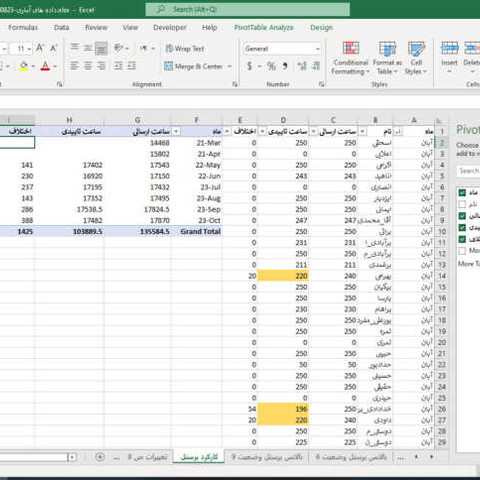
Task: Toggle the fourth checked field checkbox in the PivotTable list
Action: pyautogui.click(x=462, y=227)
